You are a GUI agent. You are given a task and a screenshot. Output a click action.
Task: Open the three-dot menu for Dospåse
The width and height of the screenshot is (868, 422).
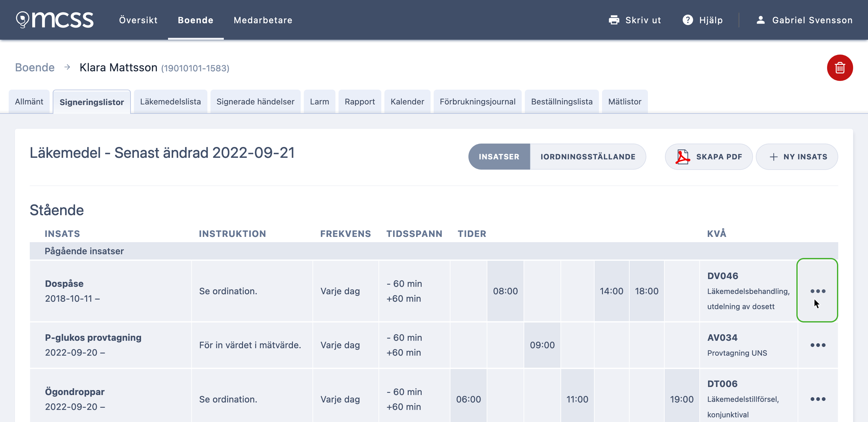(x=817, y=291)
